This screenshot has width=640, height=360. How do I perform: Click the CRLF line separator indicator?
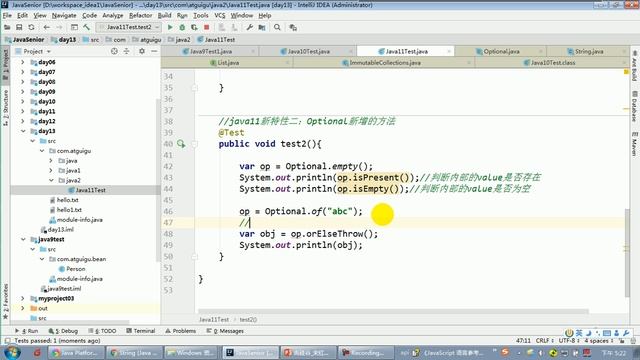(x=543, y=340)
